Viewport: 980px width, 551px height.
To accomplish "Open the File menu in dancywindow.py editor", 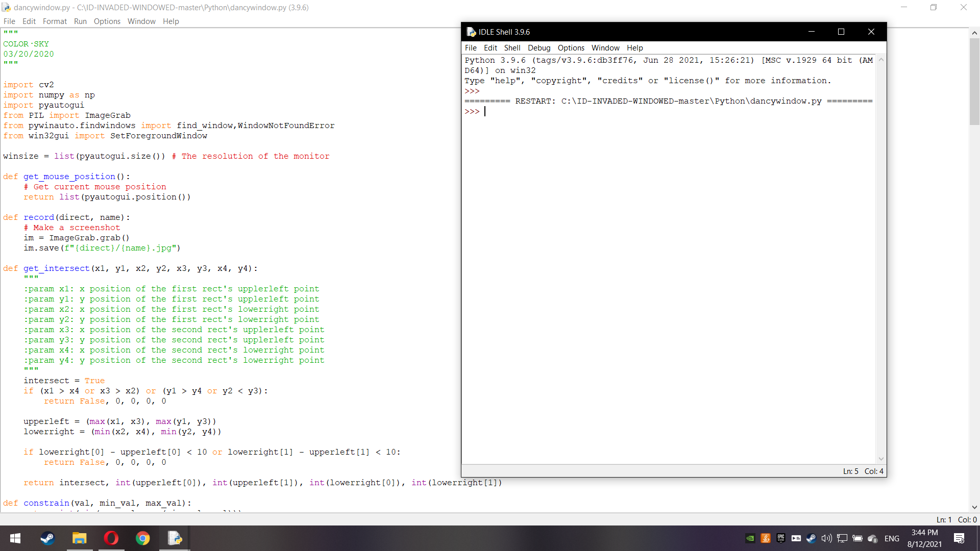I will pyautogui.click(x=9, y=21).
